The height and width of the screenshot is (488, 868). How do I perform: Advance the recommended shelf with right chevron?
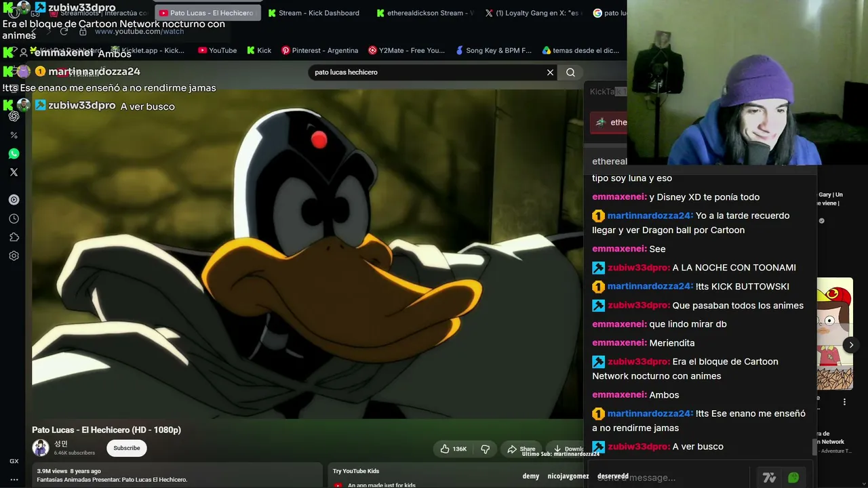[x=851, y=345]
